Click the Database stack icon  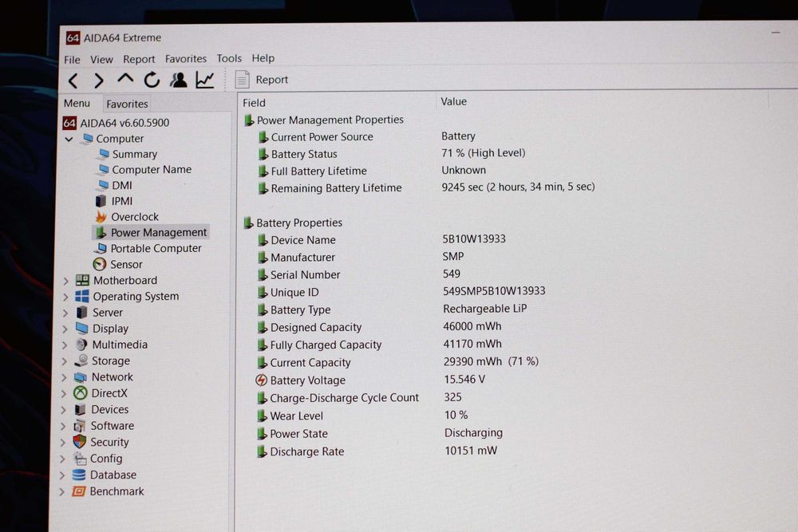79,475
